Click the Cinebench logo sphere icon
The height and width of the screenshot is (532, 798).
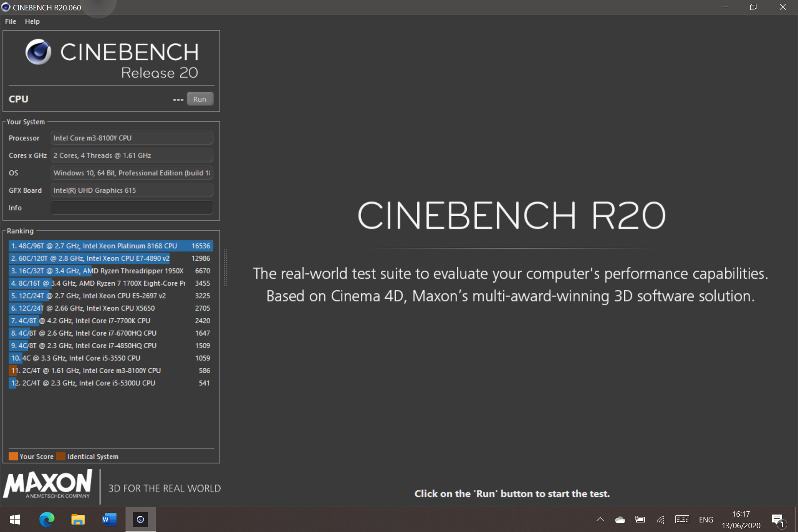[x=38, y=52]
